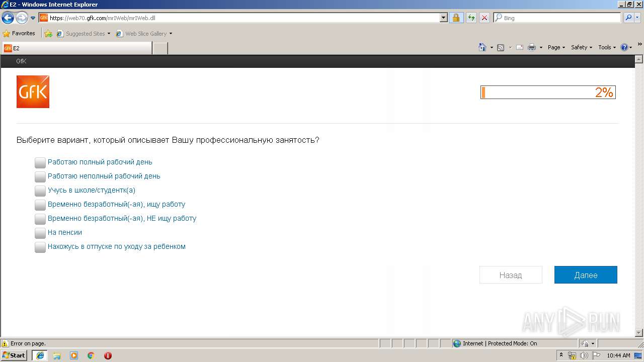
Task: Click the IE Forward navigation arrow
Action: (x=22, y=18)
